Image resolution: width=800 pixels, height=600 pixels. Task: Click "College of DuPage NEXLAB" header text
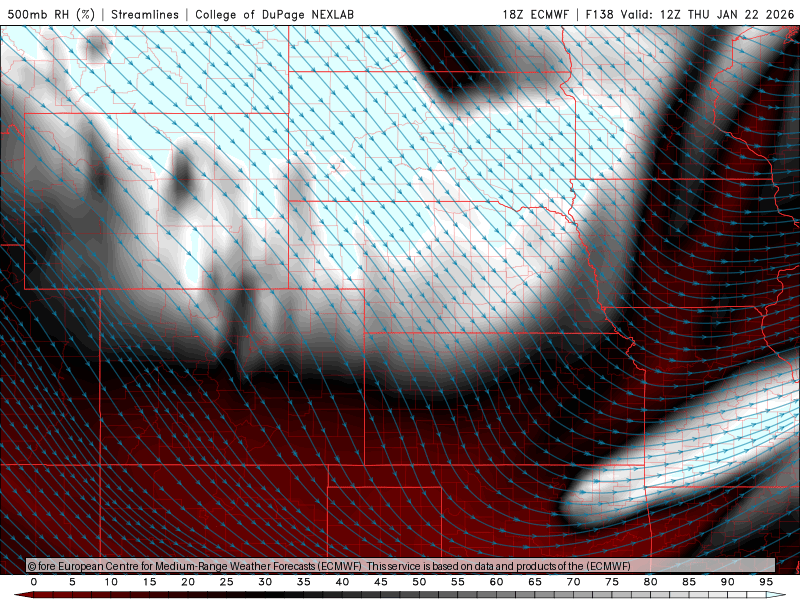tap(274, 14)
